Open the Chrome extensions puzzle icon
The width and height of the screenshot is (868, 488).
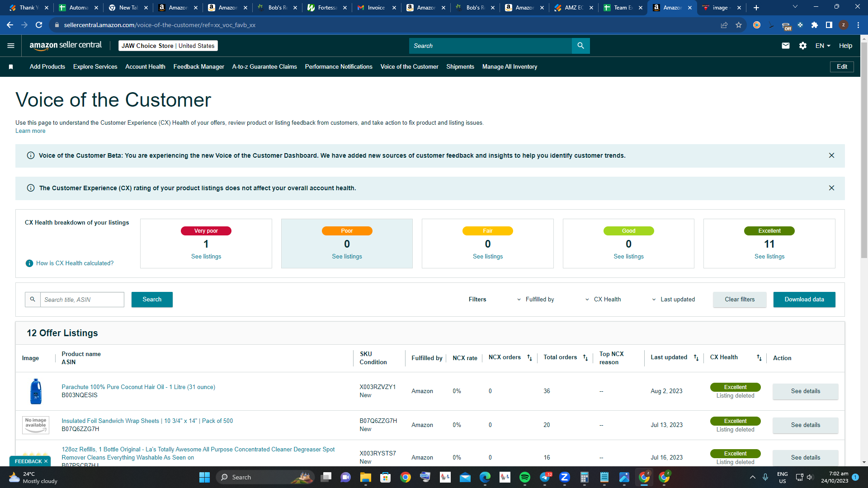[815, 25]
